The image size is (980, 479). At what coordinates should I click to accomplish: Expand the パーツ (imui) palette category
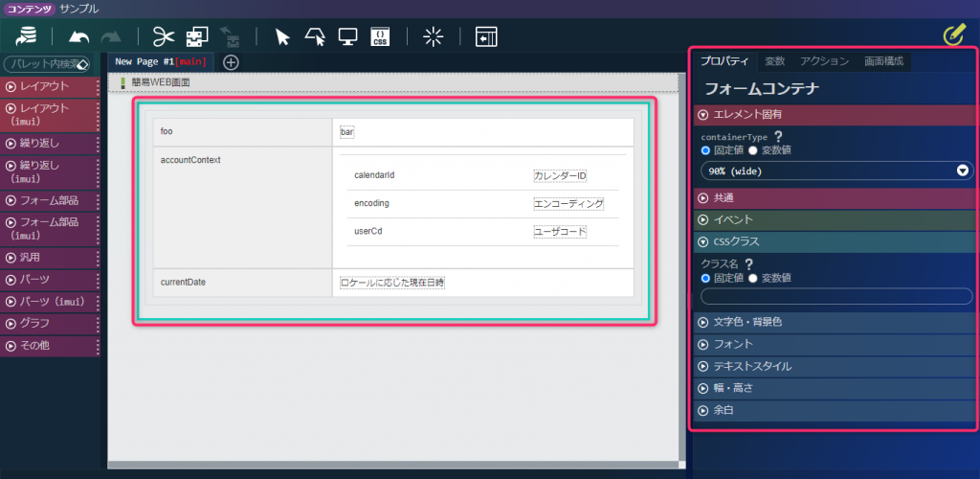50,302
